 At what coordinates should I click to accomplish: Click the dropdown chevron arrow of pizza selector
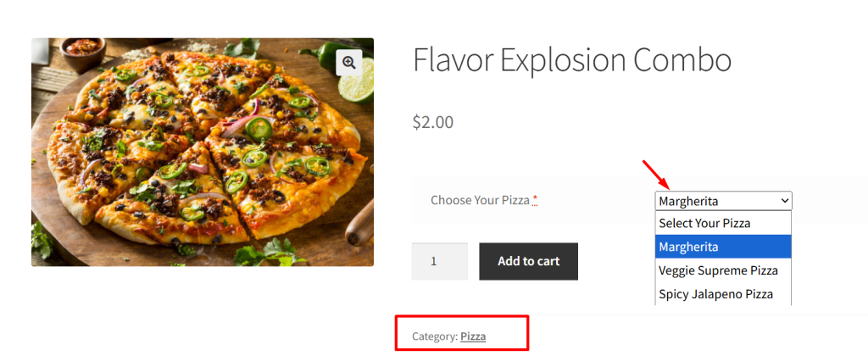point(785,202)
